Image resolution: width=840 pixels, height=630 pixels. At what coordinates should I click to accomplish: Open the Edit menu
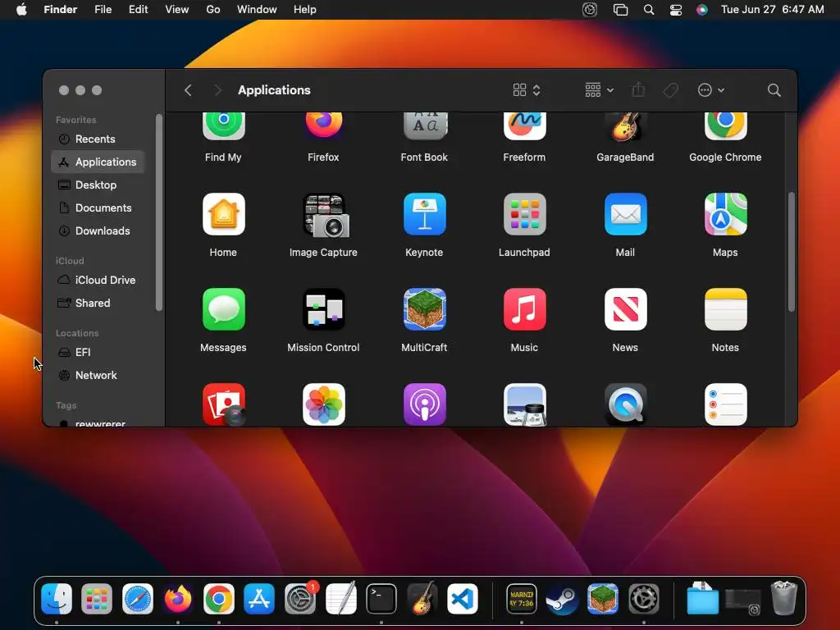pos(138,10)
